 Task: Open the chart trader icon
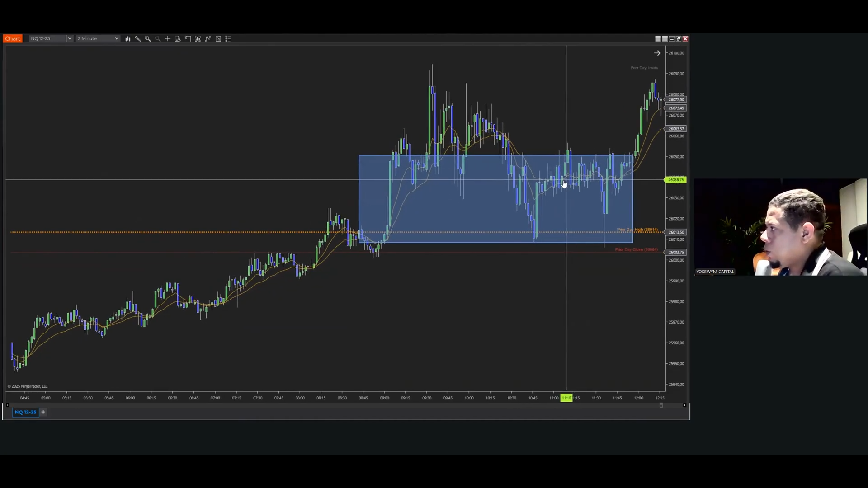click(188, 39)
